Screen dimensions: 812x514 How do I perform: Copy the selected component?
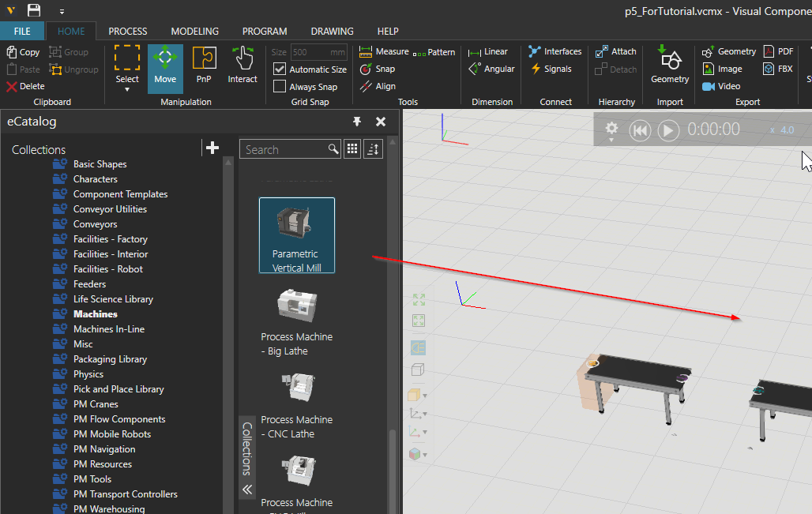click(24, 52)
